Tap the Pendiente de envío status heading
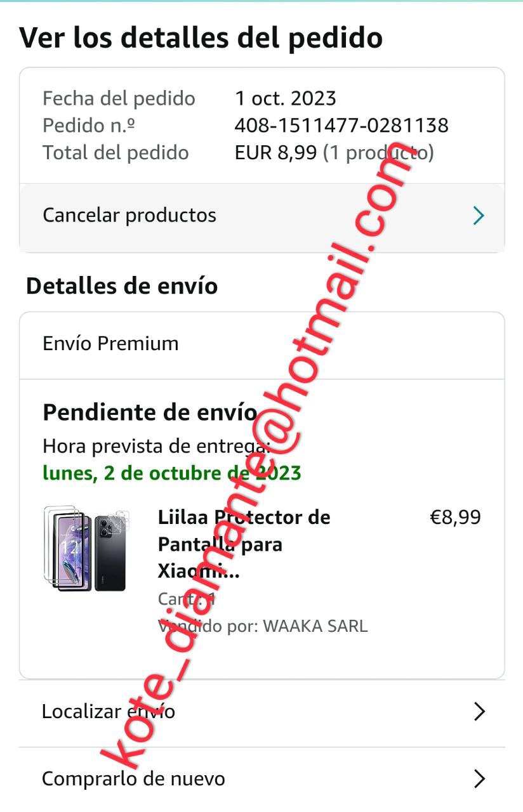The height and width of the screenshot is (812, 523). pos(150,412)
